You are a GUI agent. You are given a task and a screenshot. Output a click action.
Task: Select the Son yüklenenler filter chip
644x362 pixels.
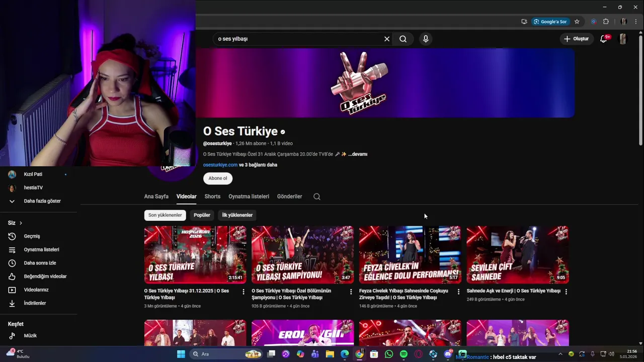point(165,215)
